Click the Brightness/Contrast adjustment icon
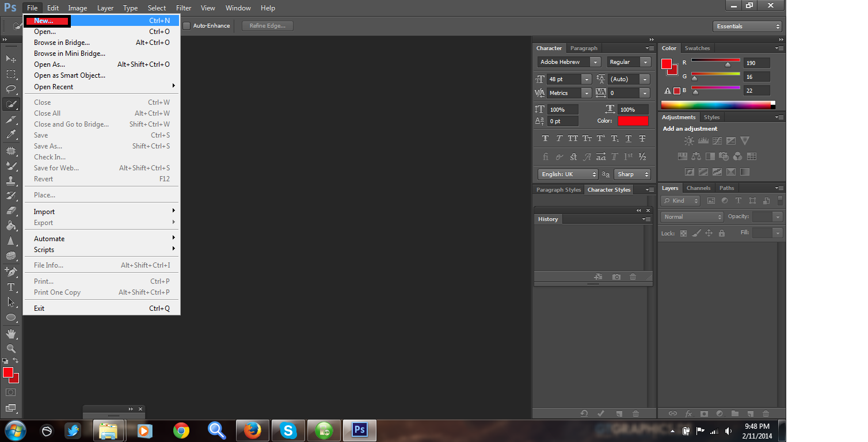Screen dimensions: 868x442 click(x=689, y=140)
